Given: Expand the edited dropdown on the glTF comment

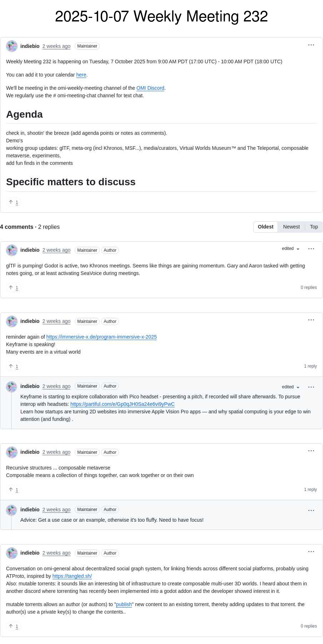Looking at the screenshot, I should (290, 249).
